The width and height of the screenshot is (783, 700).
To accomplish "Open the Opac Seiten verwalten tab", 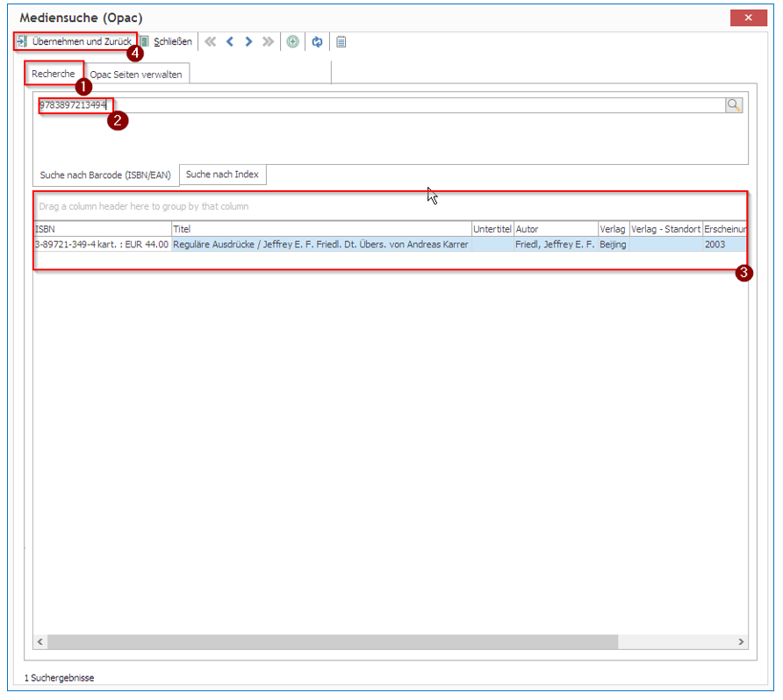I will click(136, 75).
